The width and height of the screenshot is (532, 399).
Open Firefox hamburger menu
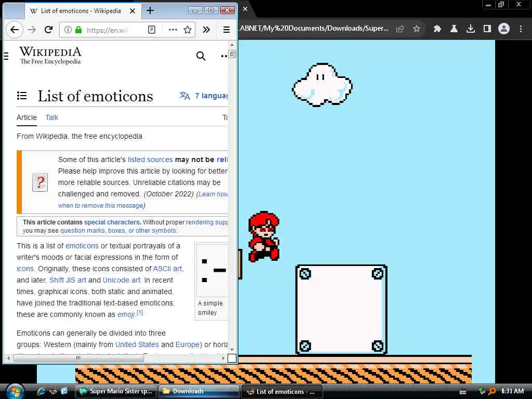227,30
